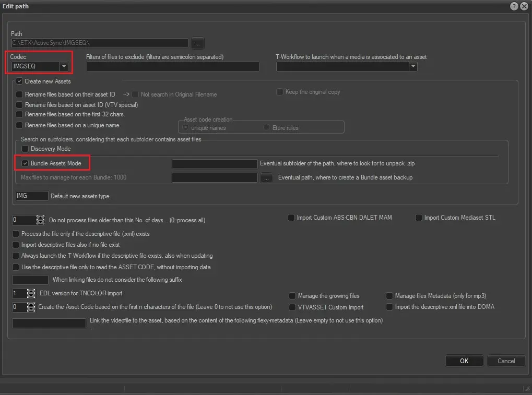Screen dimensions: 532x395
Task: Click the unpack .zip subfolder input field
Action: [x=215, y=164]
